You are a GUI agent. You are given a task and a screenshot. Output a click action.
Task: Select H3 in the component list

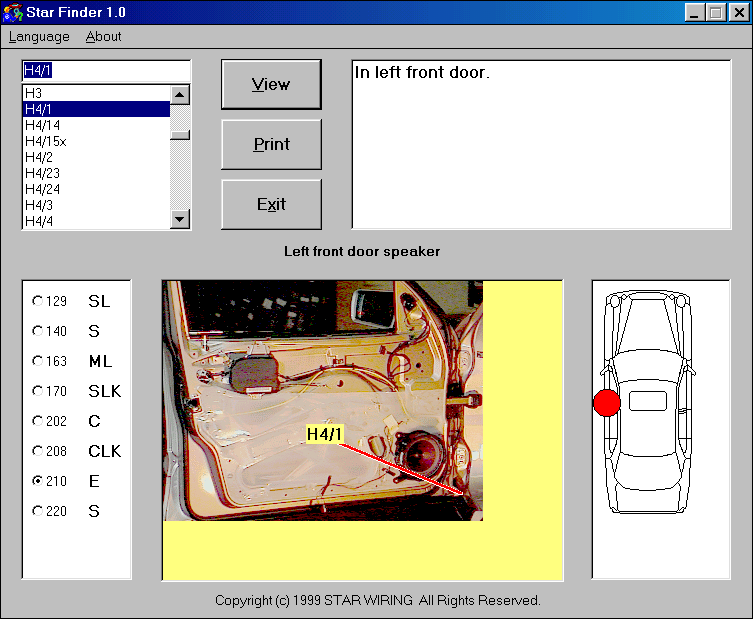(x=96, y=93)
